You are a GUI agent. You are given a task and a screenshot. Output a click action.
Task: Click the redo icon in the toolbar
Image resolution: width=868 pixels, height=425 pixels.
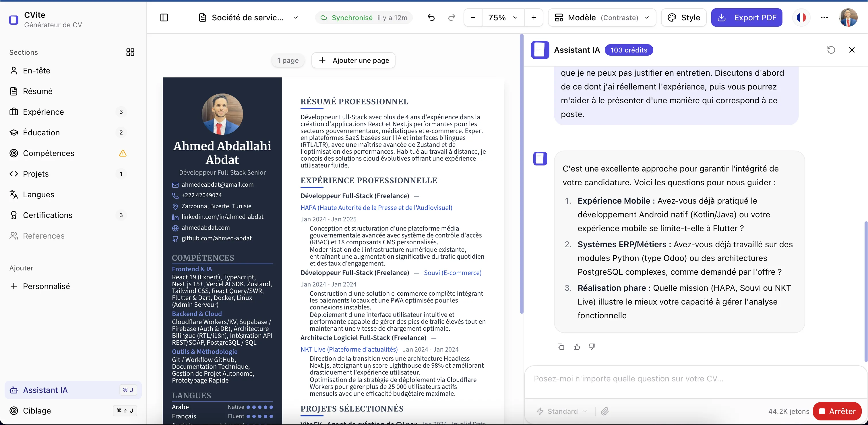[x=452, y=18]
